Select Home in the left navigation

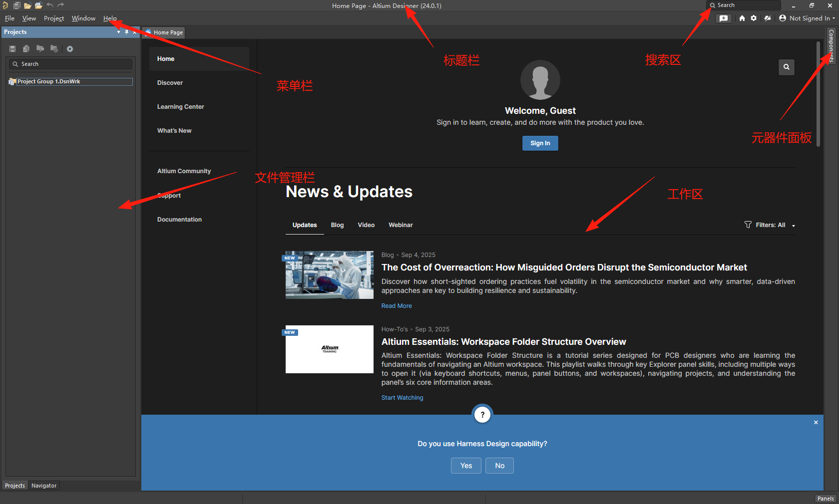199,59
